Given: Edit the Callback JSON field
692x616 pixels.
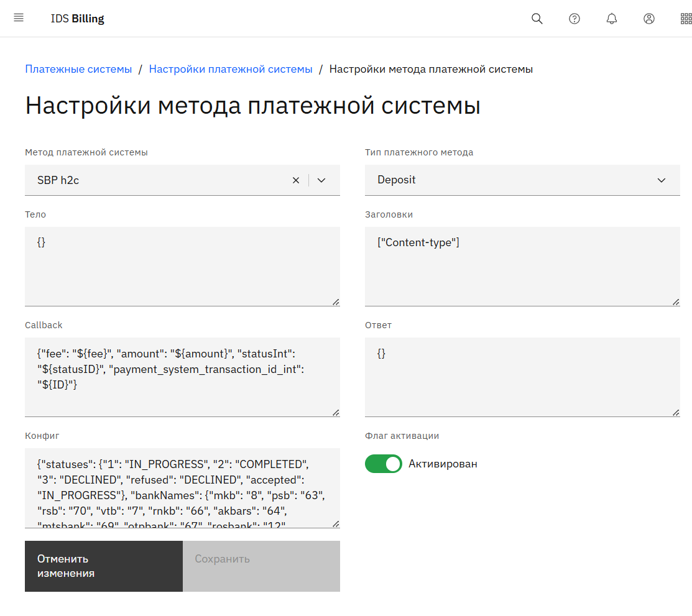Looking at the screenshot, I should click(x=182, y=377).
